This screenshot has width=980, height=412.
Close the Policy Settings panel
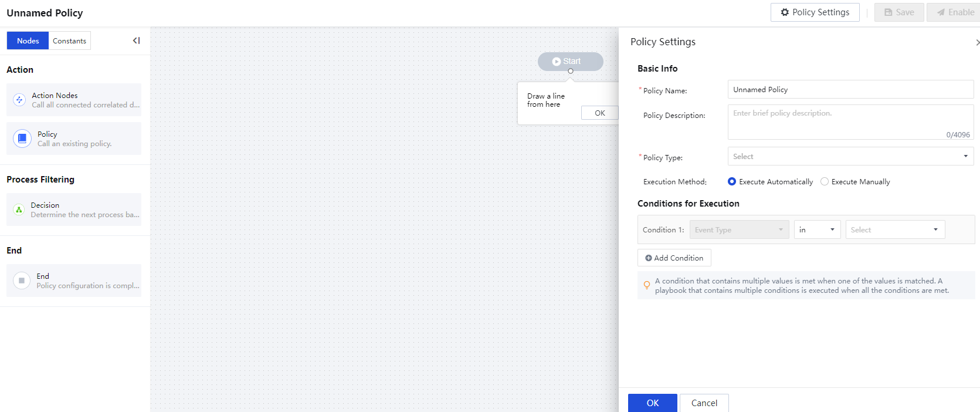977,42
